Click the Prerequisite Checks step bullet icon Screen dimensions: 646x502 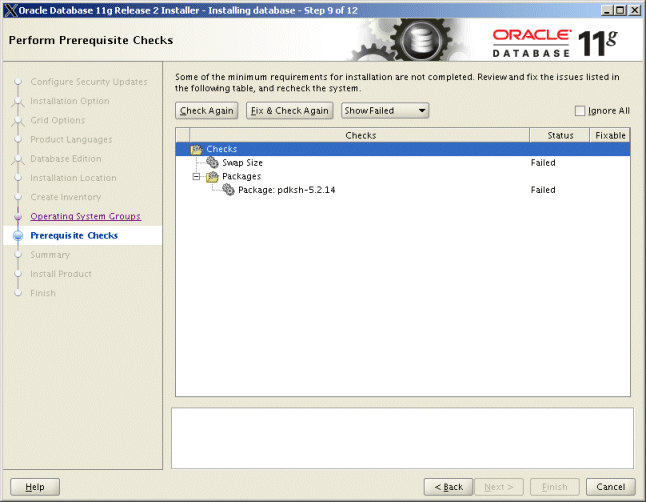click(18, 235)
